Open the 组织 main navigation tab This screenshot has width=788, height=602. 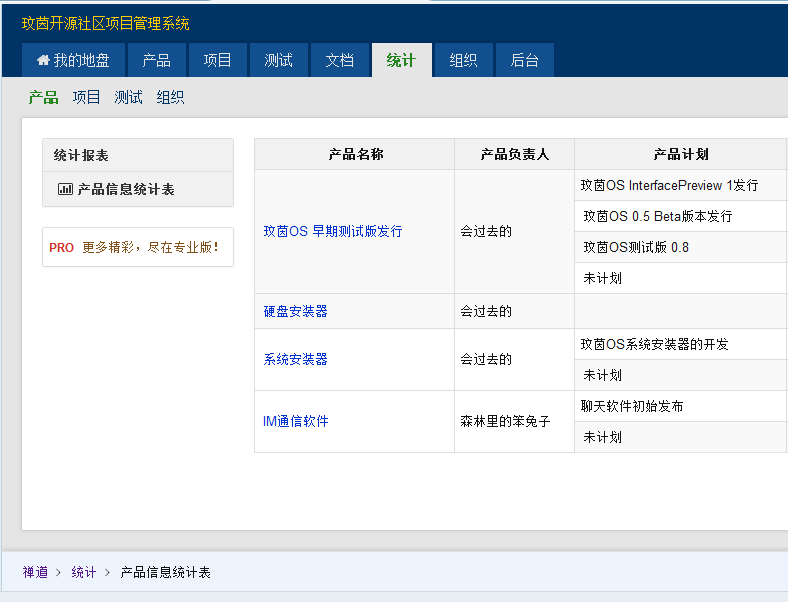pos(463,60)
